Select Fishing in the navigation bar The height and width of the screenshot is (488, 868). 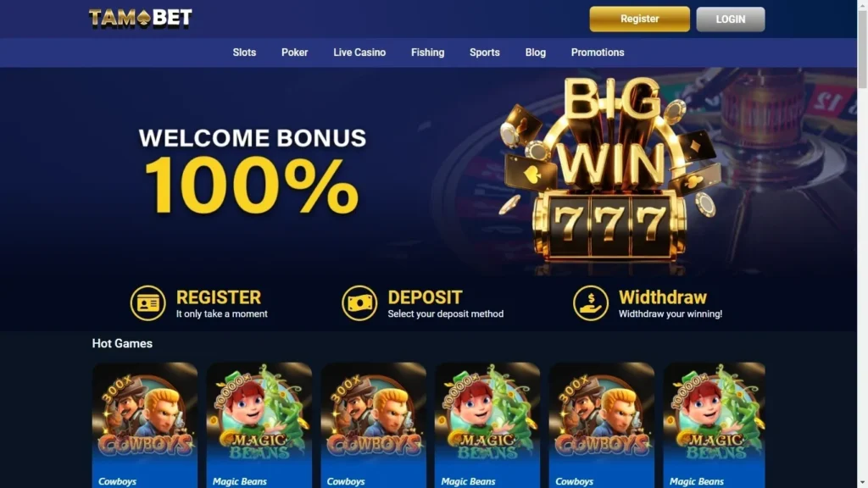coord(427,53)
